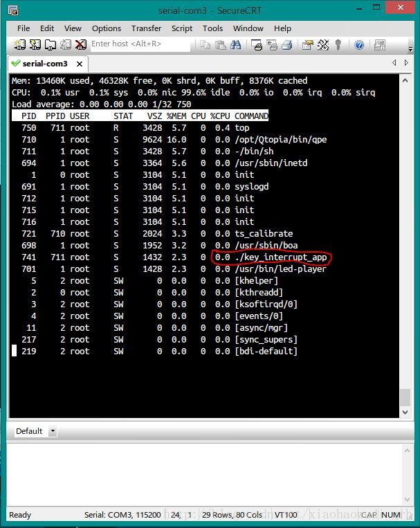Click the terminal scrollbar thumb
The width and height of the screenshot is (420, 528).
coord(405,397)
